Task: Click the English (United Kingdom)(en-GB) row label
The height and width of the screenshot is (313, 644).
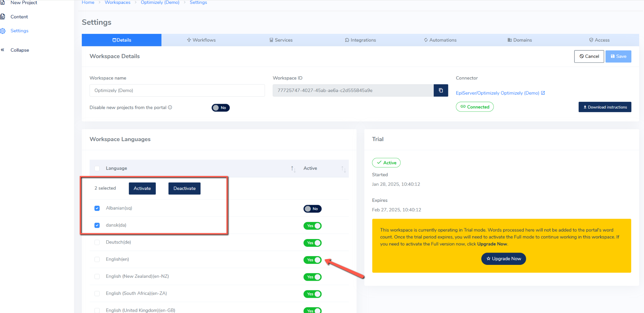Action: click(140, 310)
